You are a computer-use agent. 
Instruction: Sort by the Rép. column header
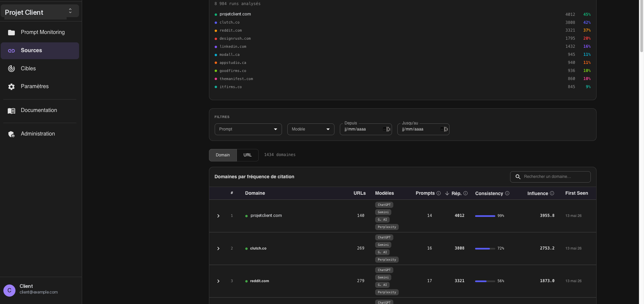coord(456,193)
